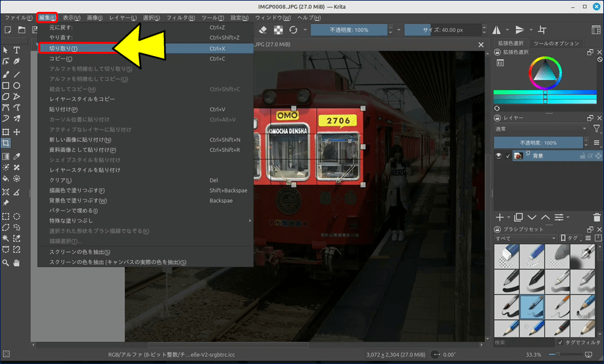
Task: Click horizontal mirror tool icon
Action: (497, 29)
